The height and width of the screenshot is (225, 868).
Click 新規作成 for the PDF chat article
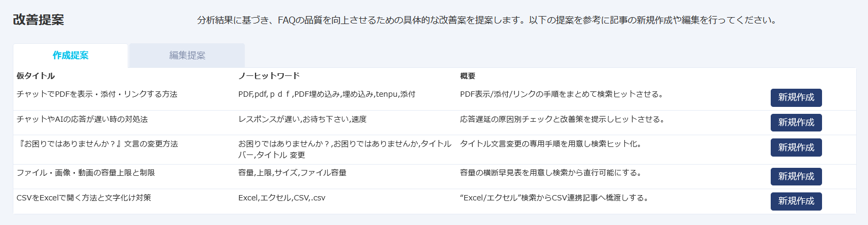pos(796,98)
